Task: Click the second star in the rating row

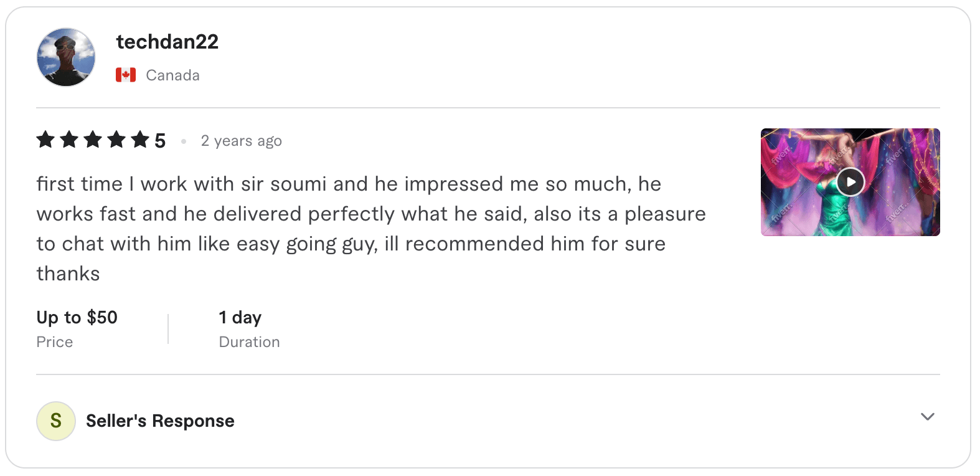Action: [70, 140]
